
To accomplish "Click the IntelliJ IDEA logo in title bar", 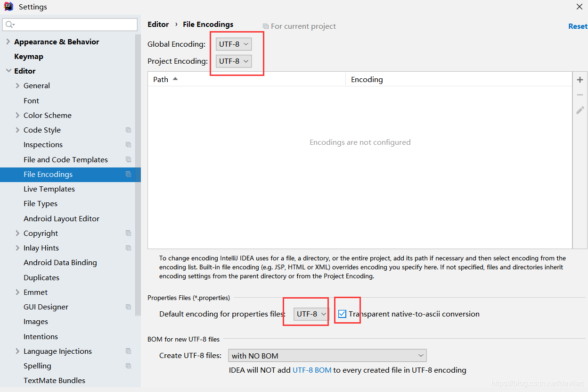I will pyautogui.click(x=8, y=7).
